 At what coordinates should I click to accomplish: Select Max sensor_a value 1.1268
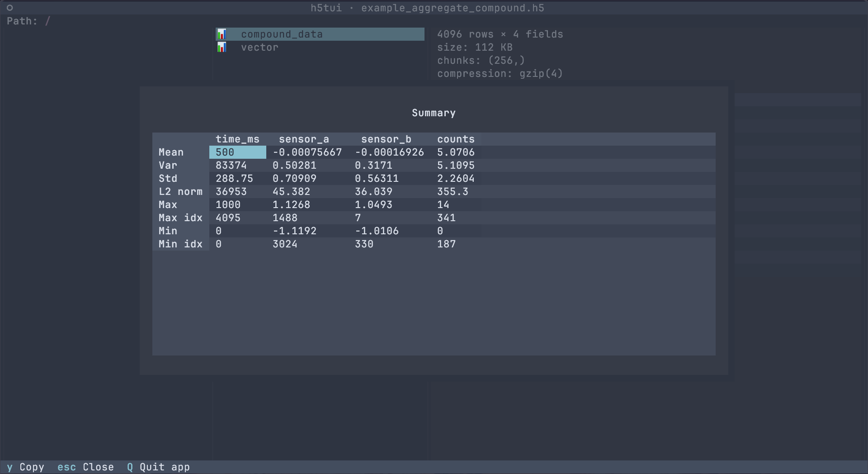pos(291,205)
